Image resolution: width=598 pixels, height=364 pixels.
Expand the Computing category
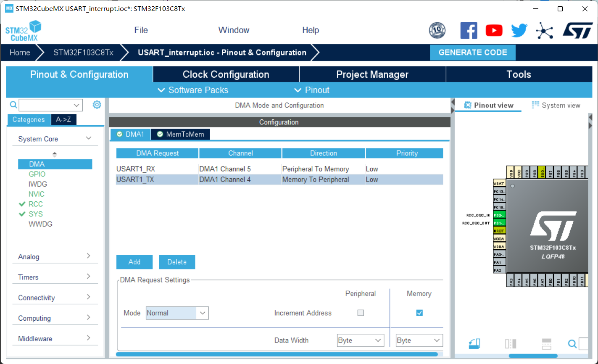coord(55,318)
